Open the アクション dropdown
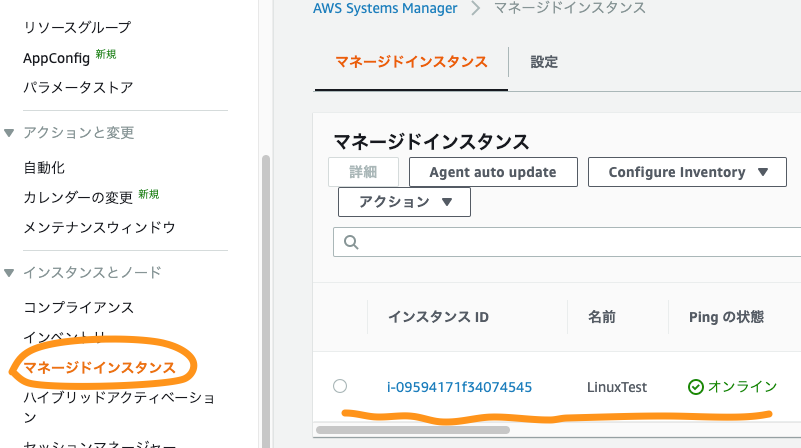Image resolution: width=801 pixels, height=448 pixels. [404, 202]
